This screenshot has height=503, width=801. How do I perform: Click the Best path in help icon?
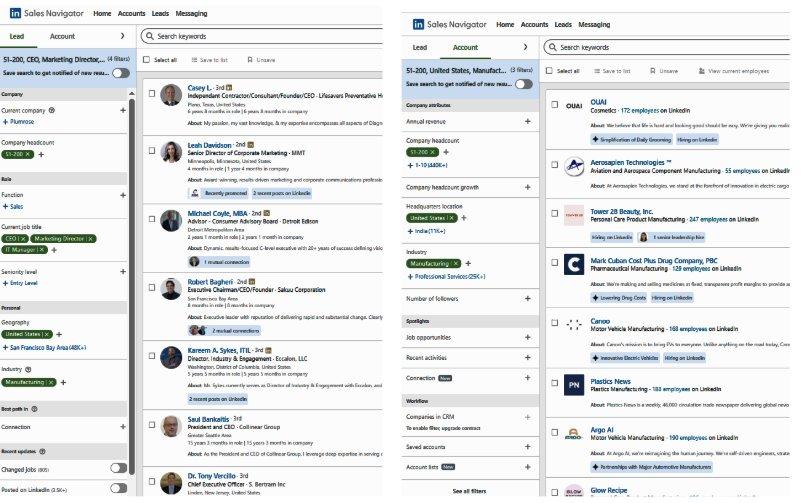click(34, 409)
